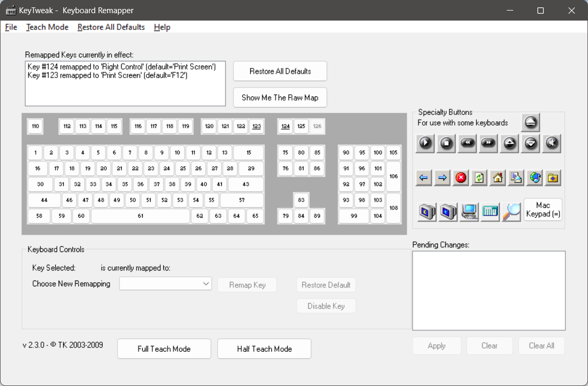This screenshot has width=588, height=386.
Task: Click the Eject specialty button
Action: pos(530,122)
